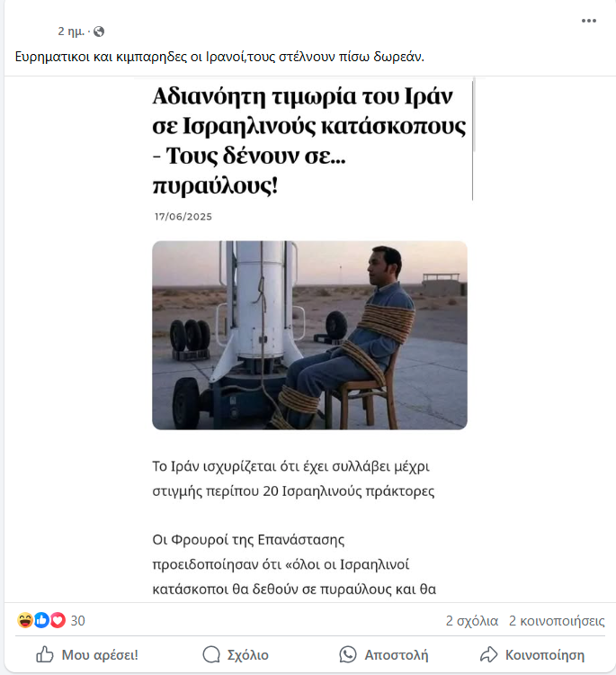Click the thumbs-up icon beside Μου αρέσει

pos(45,654)
